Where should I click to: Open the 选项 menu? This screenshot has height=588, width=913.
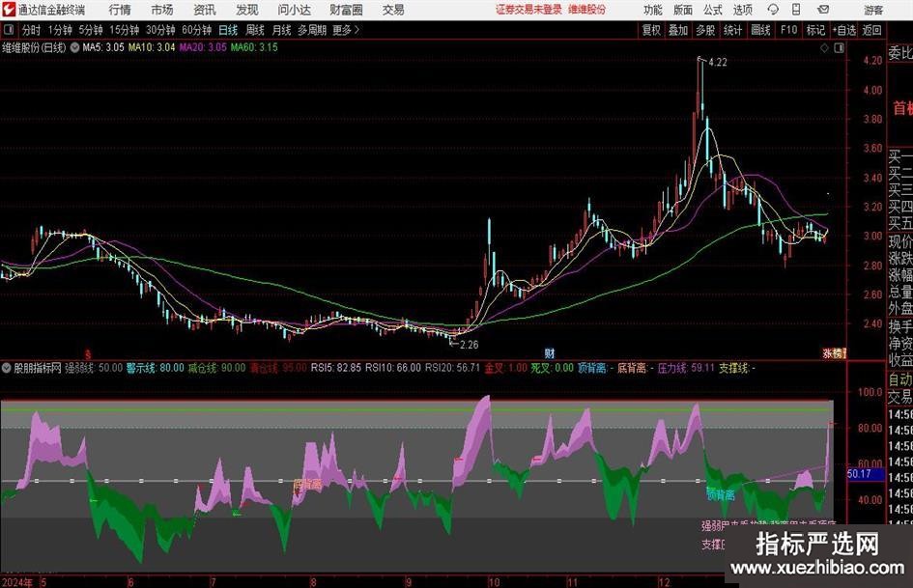click(x=742, y=10)
